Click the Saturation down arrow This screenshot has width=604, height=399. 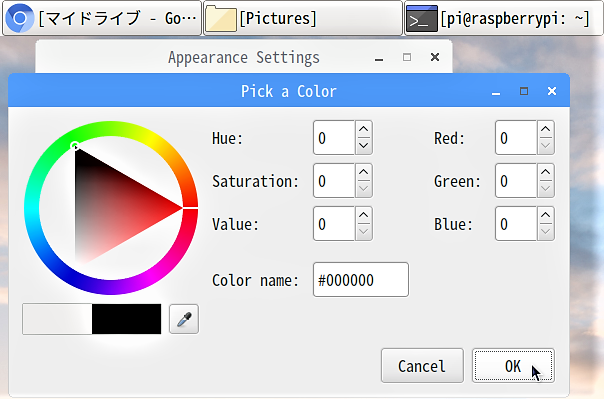(x=364, y=189)
